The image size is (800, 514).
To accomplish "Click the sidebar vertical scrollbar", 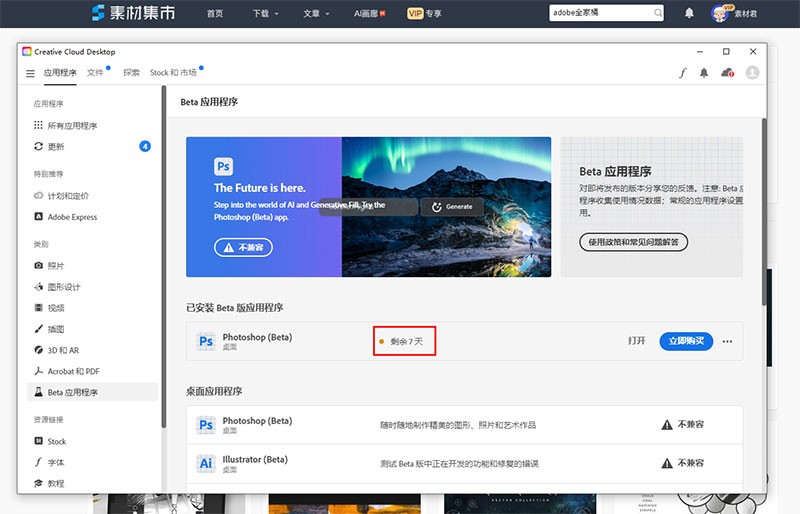I will [164, 256].
